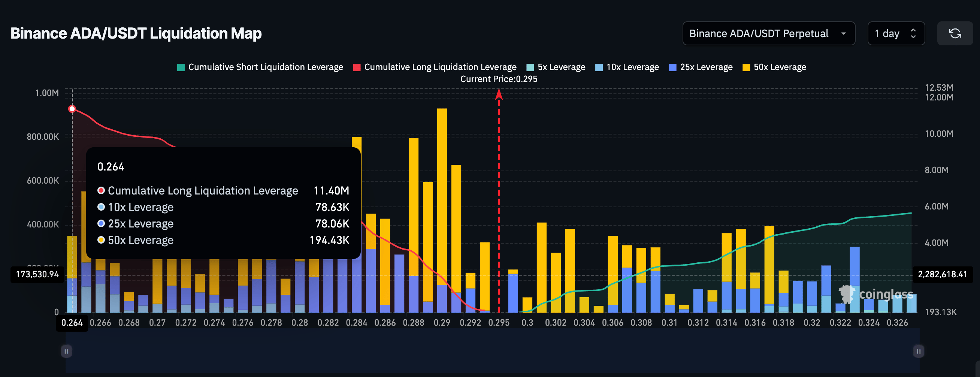Screen dimensions: 980x377
Task: Click the up stepper arrow on the timeframe control
Action: tap(914, 30)
